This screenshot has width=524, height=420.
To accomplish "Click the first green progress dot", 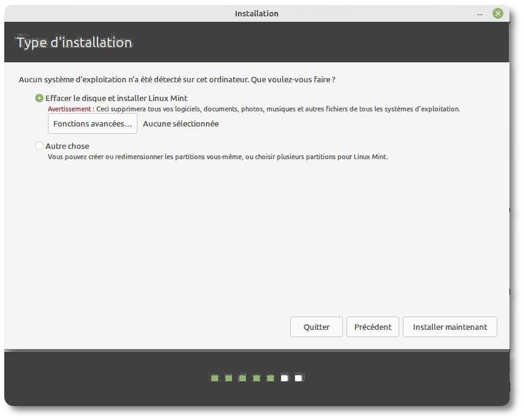I will click(214, 378).
